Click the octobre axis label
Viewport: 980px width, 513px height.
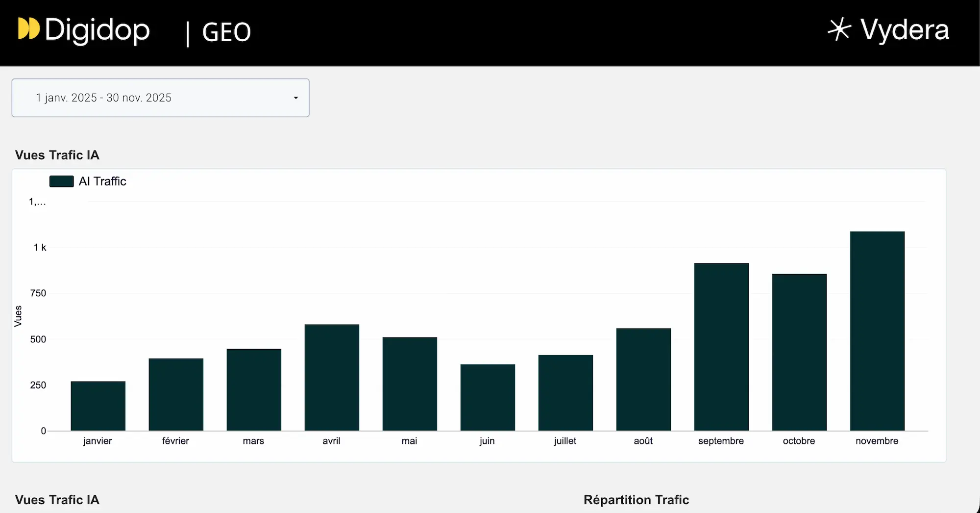[x=798, y=441]
